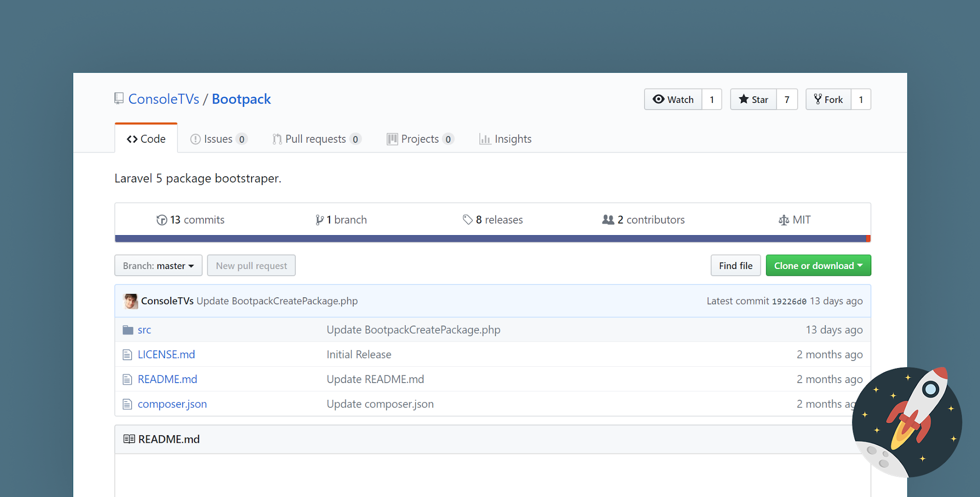Click 13 days ago in src row
Screen dimensions: 980x497
834,330
